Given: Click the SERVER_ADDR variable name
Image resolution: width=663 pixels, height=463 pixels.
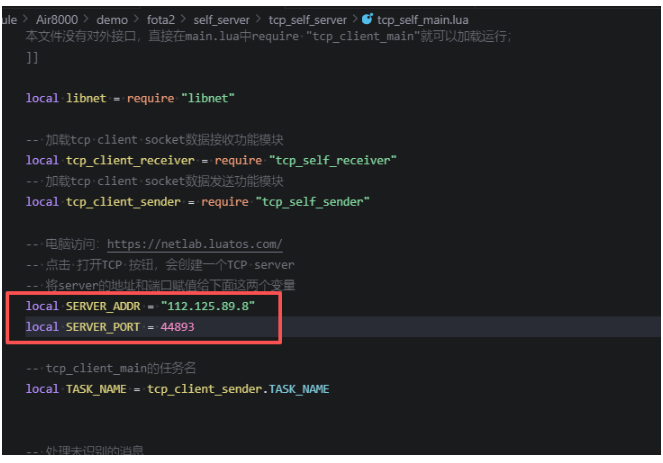Looking at the screenshot, I should [103, 306].
